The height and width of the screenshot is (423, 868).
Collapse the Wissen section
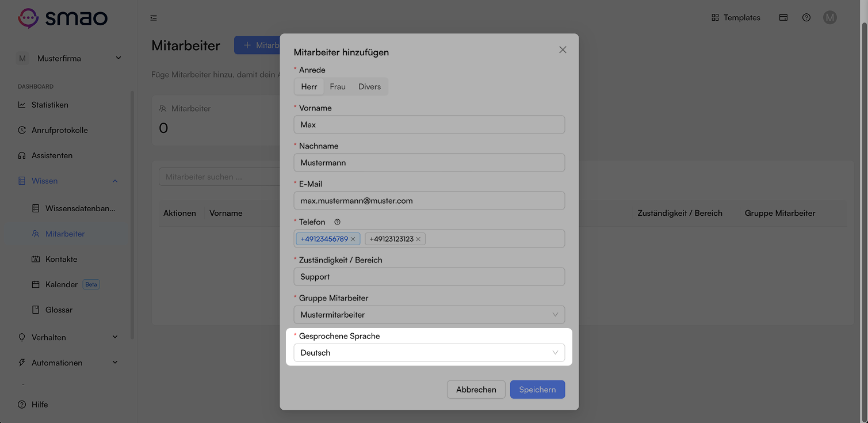pos(69,181)
